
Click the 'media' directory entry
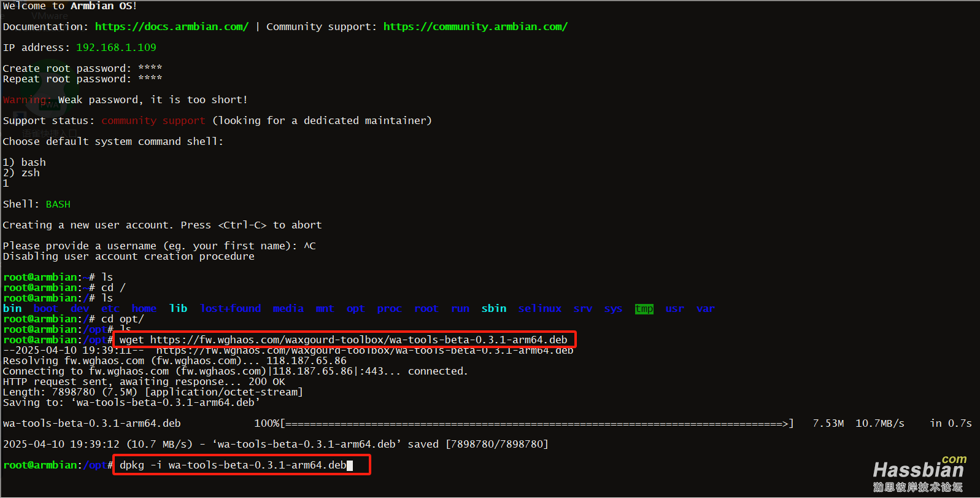[288, 308]
